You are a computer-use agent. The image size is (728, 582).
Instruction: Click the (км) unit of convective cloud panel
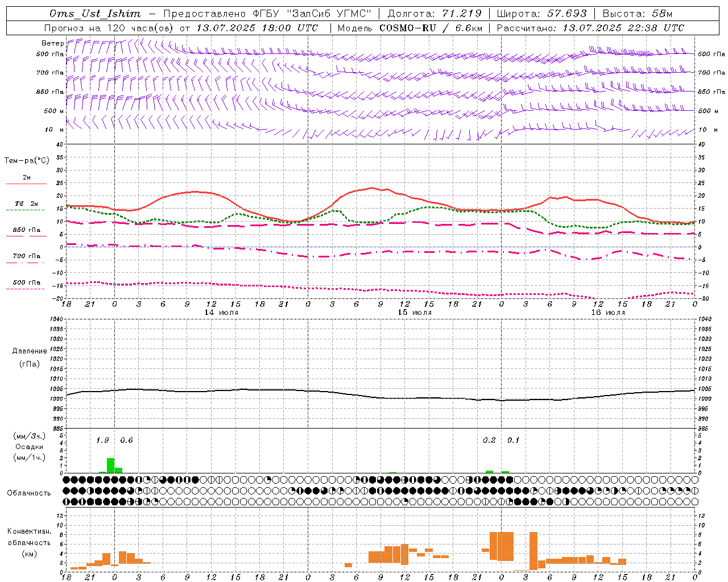click(29, 554)
